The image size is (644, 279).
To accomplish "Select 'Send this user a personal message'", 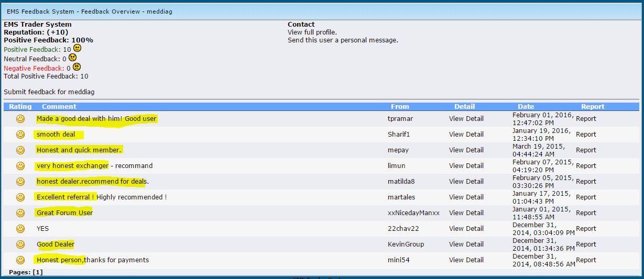I will pos(343,40).
